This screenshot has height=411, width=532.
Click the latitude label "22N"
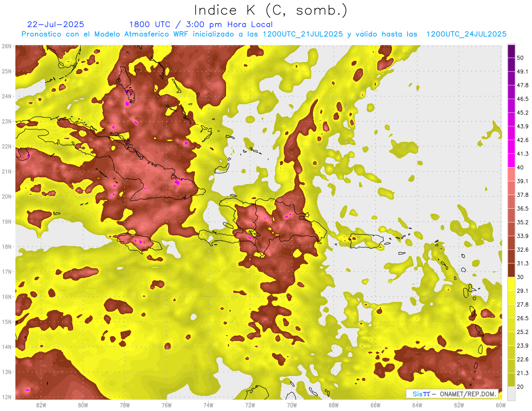click(7, 146)
